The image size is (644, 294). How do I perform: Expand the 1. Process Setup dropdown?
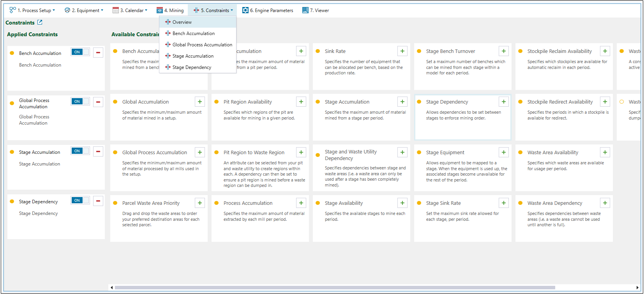click(x=33, y=11)
